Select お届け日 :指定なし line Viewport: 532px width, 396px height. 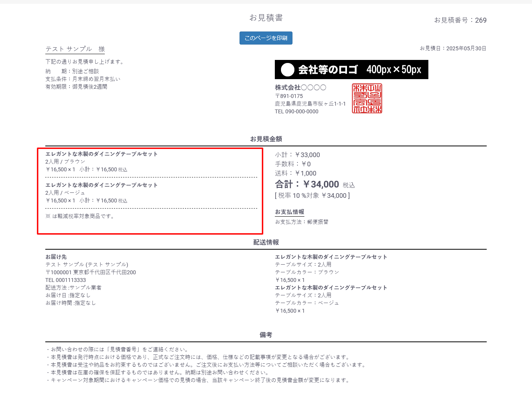(68, 295)
